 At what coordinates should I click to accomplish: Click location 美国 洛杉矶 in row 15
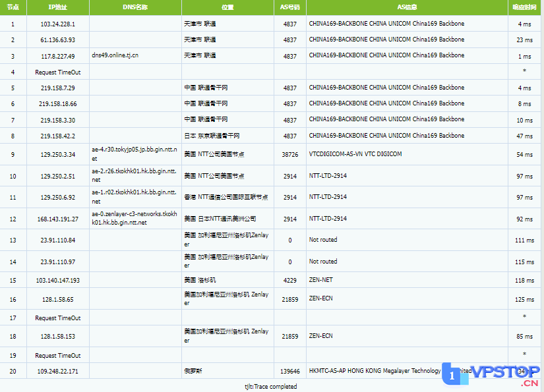tap(200, 280)
